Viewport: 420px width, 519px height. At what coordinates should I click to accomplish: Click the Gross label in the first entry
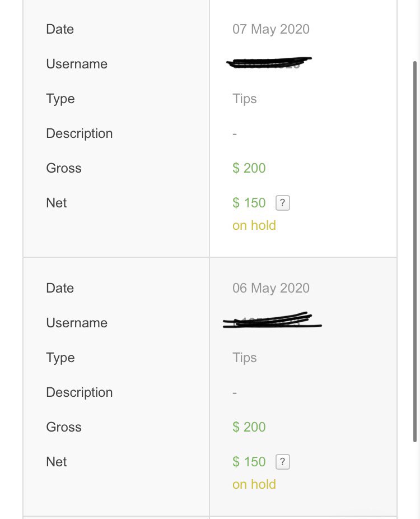pyautogui.click(x=64, y=168)
